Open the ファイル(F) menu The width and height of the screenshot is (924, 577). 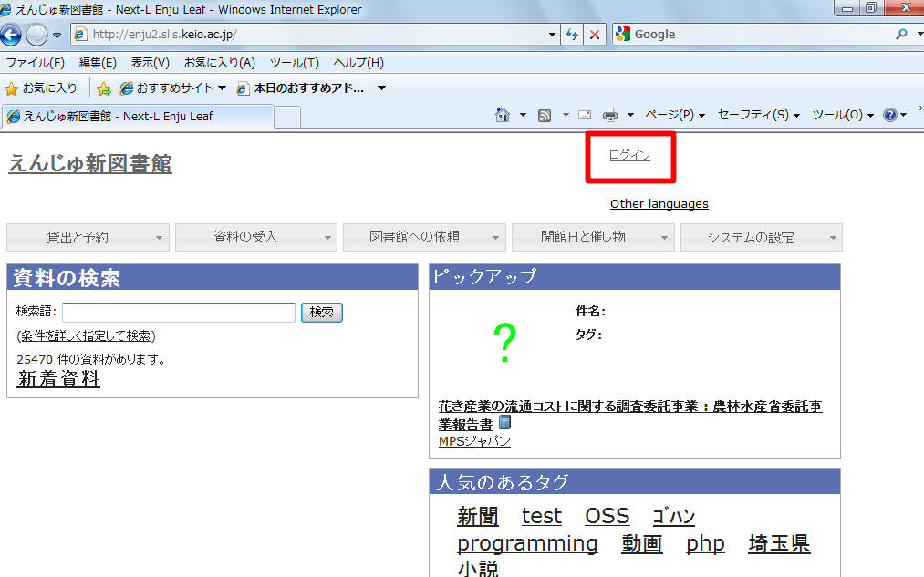coord(35,62)
